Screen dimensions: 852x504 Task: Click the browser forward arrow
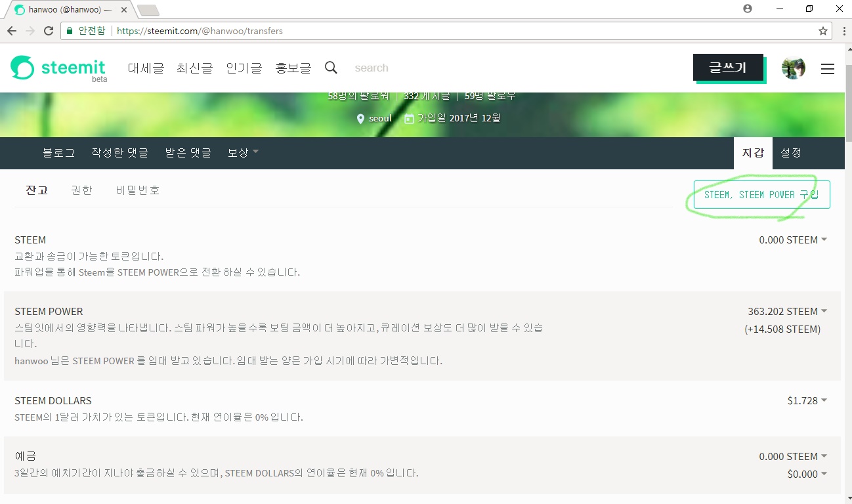tap(30, 31)
